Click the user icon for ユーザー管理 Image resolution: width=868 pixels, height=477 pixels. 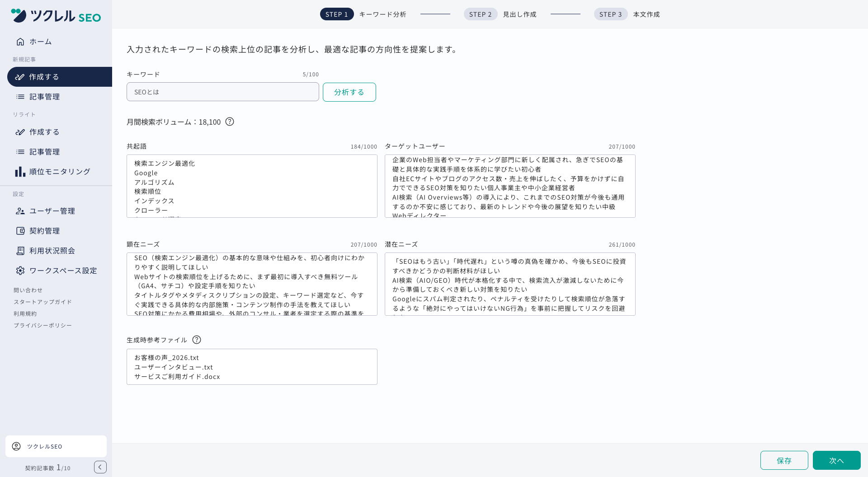click(x=20, y=211)
